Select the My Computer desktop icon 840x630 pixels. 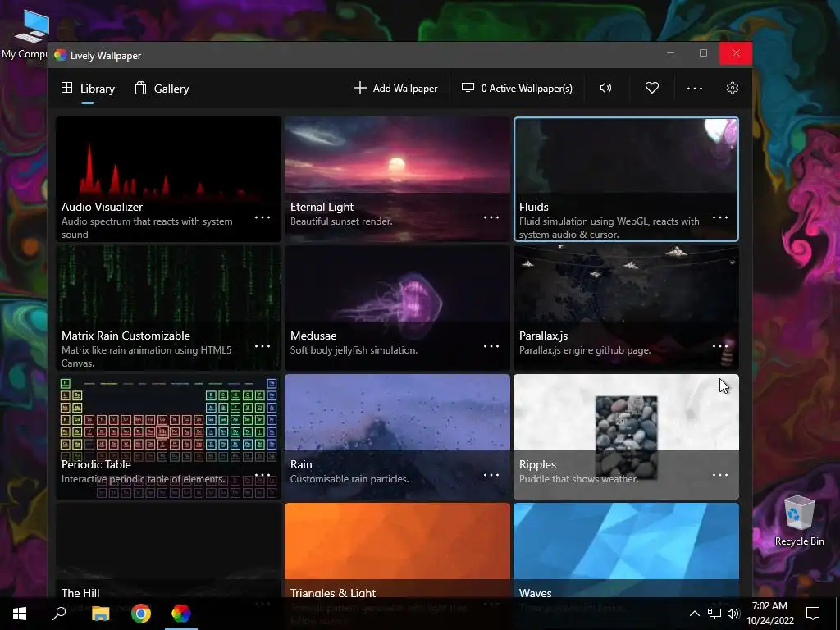tap(25, 34)
